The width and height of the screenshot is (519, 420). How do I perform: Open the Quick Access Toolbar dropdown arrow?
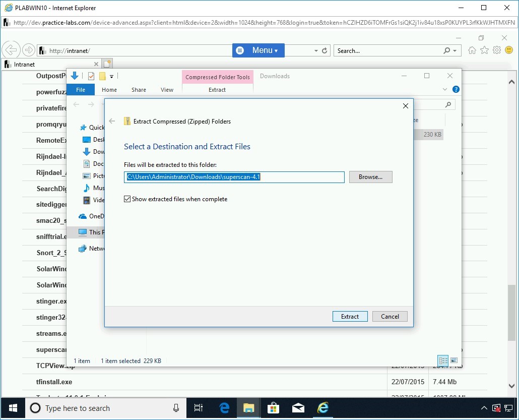pyautogui.click(x=111, y=77)
